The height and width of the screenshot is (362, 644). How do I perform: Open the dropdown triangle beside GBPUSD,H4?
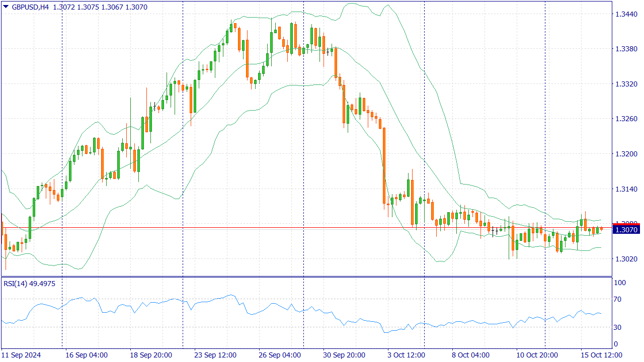coord(6,7)
